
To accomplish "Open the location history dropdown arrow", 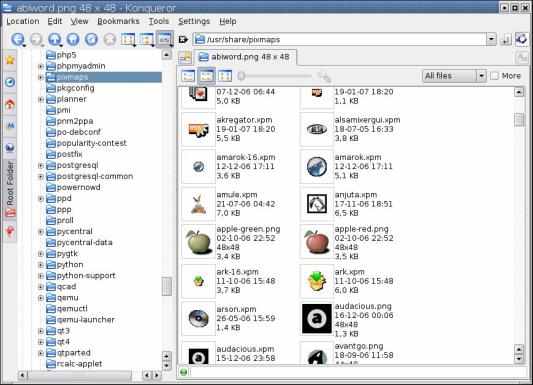I will (x=491, y=39).
